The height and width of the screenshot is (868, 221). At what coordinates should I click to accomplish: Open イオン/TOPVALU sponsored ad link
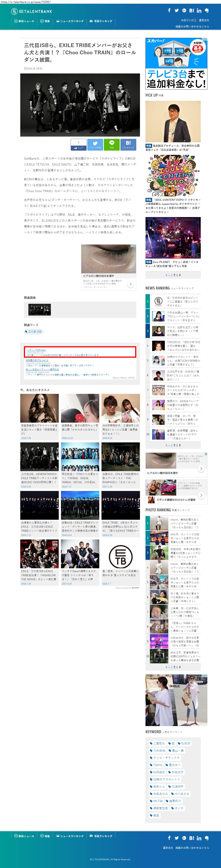36,350
